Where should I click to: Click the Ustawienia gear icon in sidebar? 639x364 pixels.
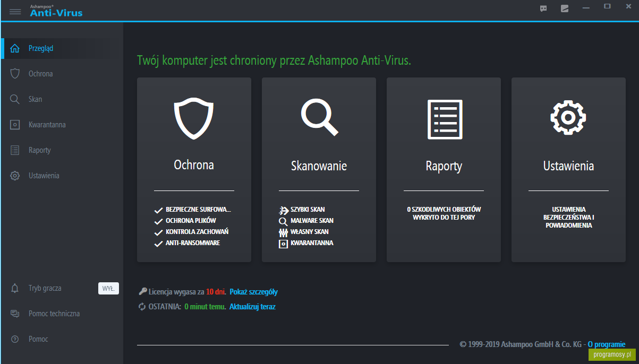tap(15, 176)
